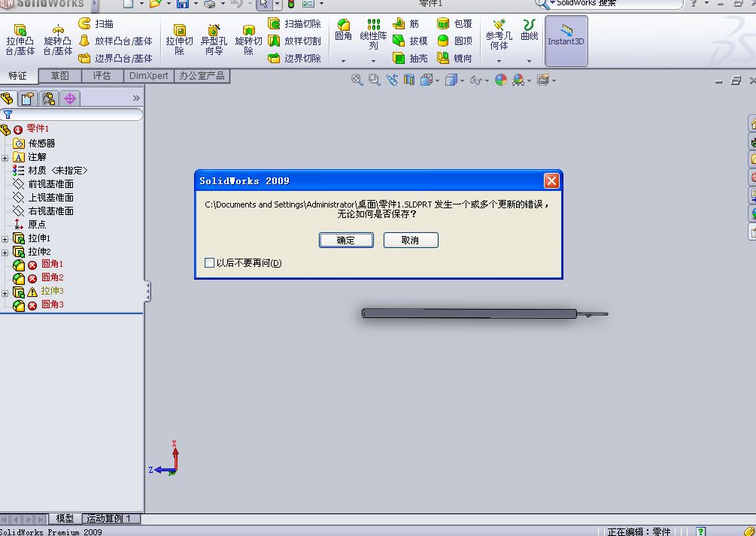Close the SolidWorks 2009 dialog

point(551,180)
